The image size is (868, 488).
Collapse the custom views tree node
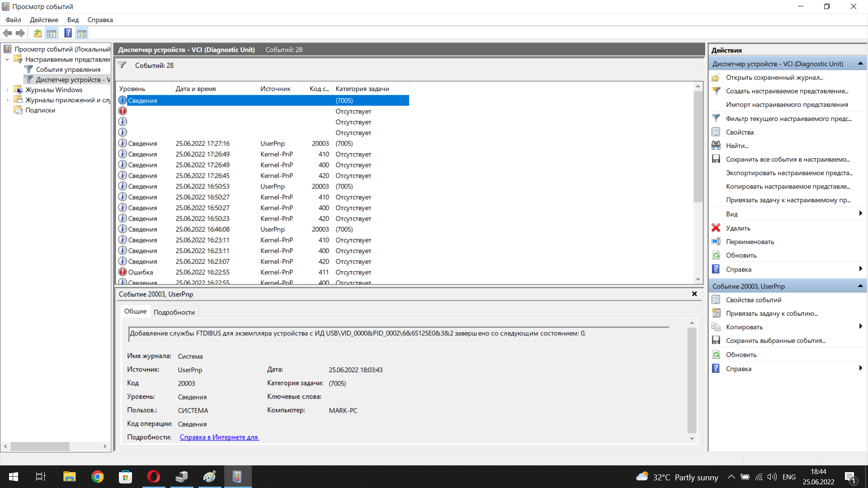[7, 59]
